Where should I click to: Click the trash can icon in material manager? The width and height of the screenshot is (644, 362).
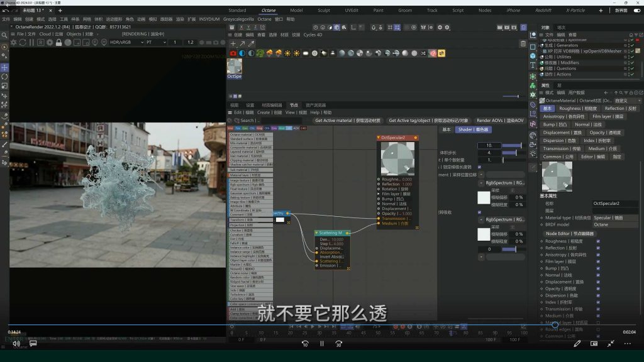pyautogui.click(x=523, y=44)
